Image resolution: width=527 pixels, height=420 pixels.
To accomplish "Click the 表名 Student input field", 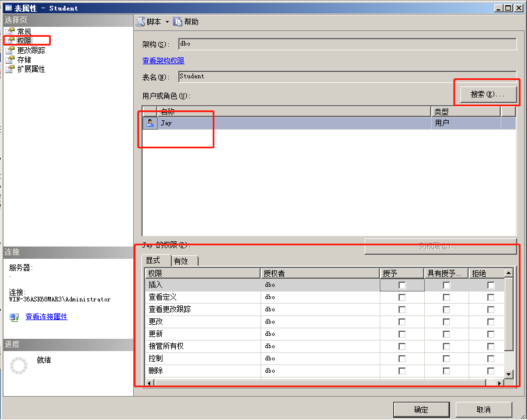I will click(347, 77).
